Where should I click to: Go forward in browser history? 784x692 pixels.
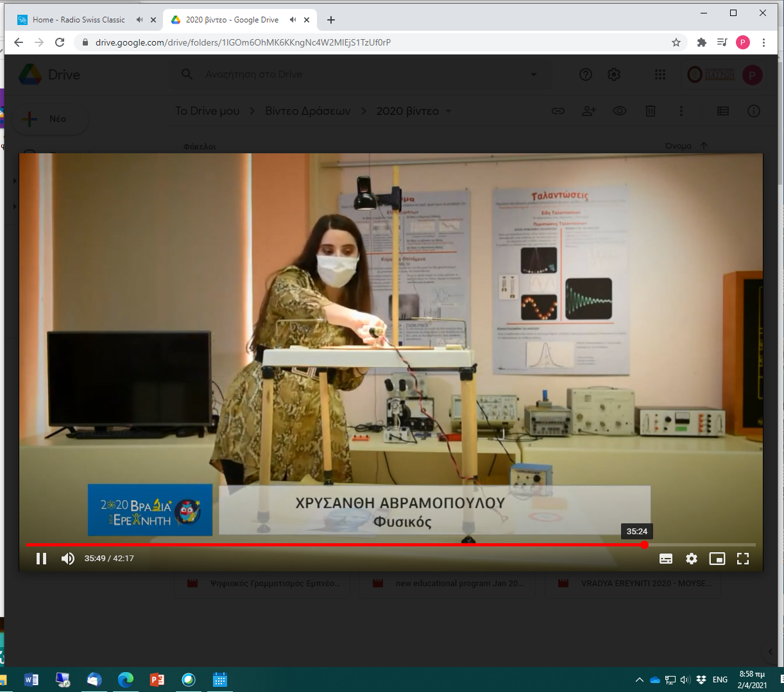pyautogui.click(x=39, y=42)
